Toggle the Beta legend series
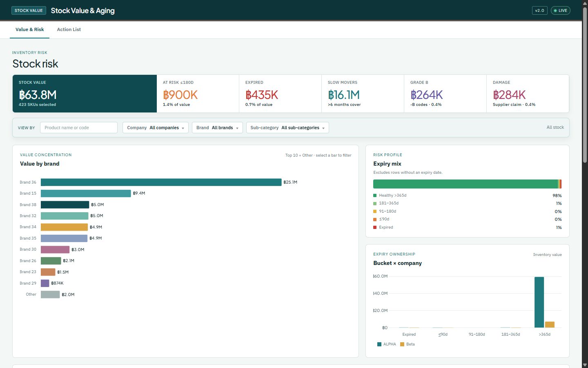 tap(408, 344)
